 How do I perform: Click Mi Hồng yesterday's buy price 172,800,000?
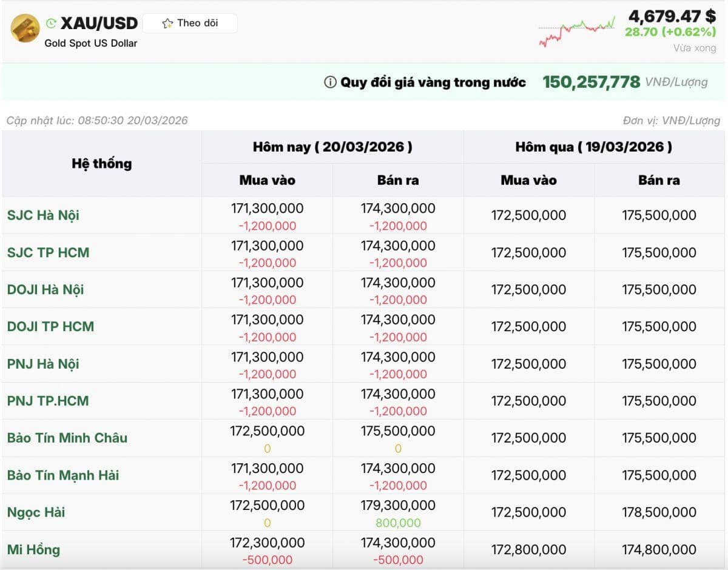pyautogui.click(x=529, y=550)
